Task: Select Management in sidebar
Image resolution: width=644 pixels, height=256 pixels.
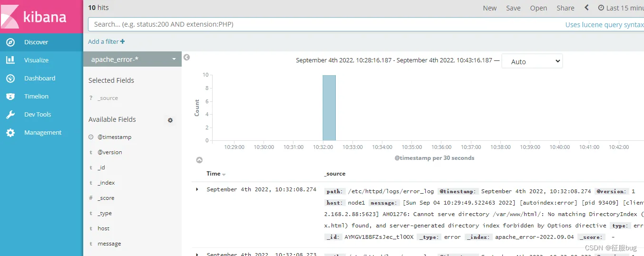Action: 43,132
